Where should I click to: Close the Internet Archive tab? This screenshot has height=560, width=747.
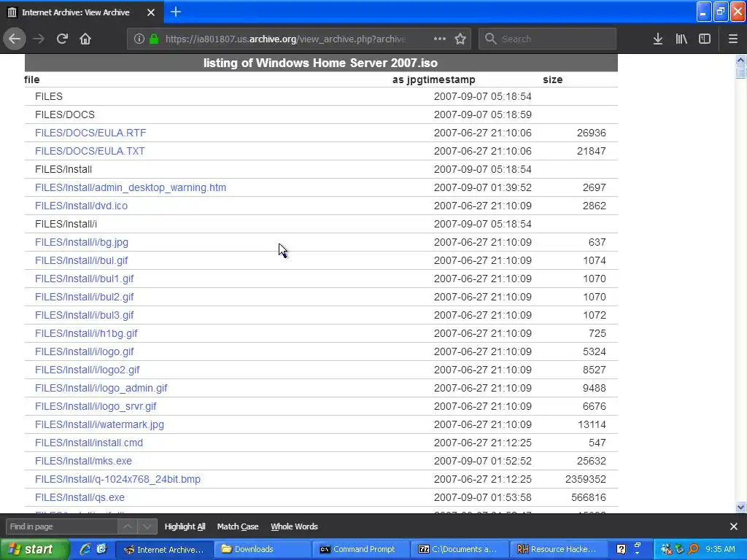point(150,12)
